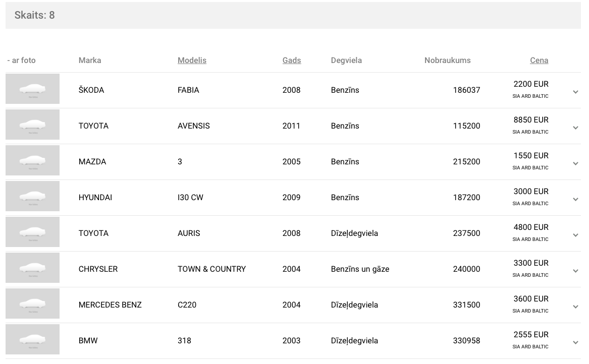Select the 330958 mileage value

466,341
